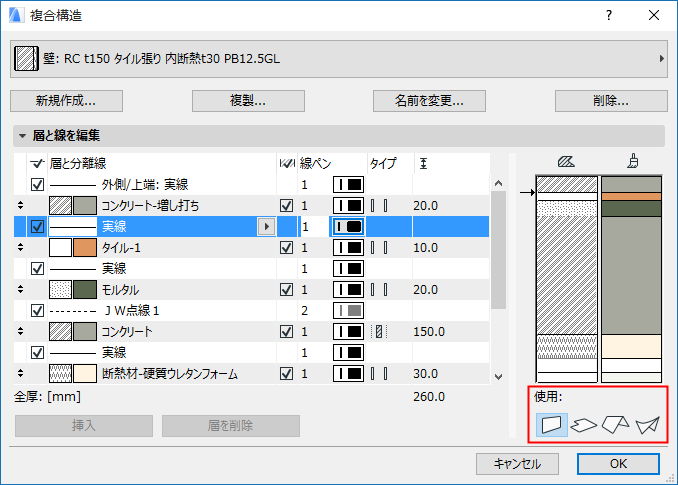Click the 新規作成... button
678x485 pixels.
tap(66, 101)
